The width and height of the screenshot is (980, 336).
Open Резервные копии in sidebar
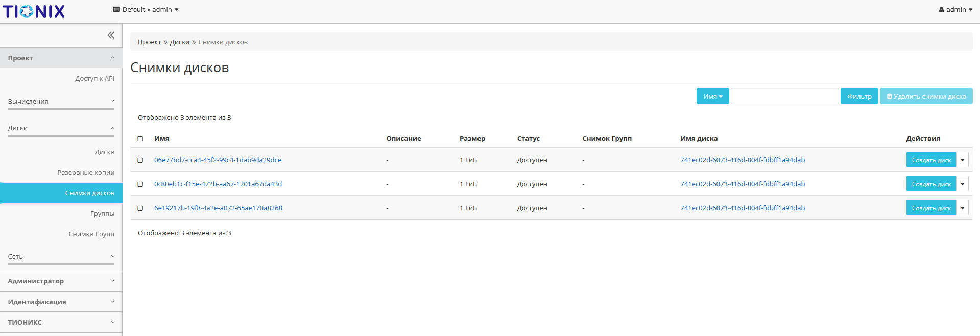point(86,173)
